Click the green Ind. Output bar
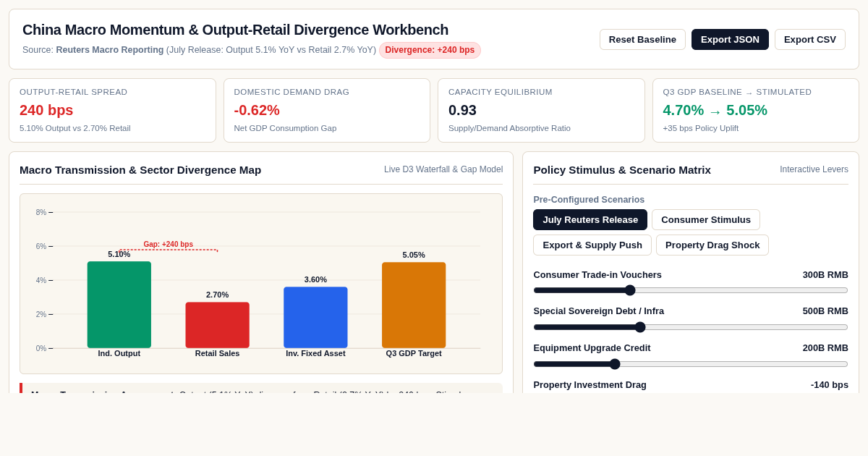Screen dimensions: 868x456 119,305
